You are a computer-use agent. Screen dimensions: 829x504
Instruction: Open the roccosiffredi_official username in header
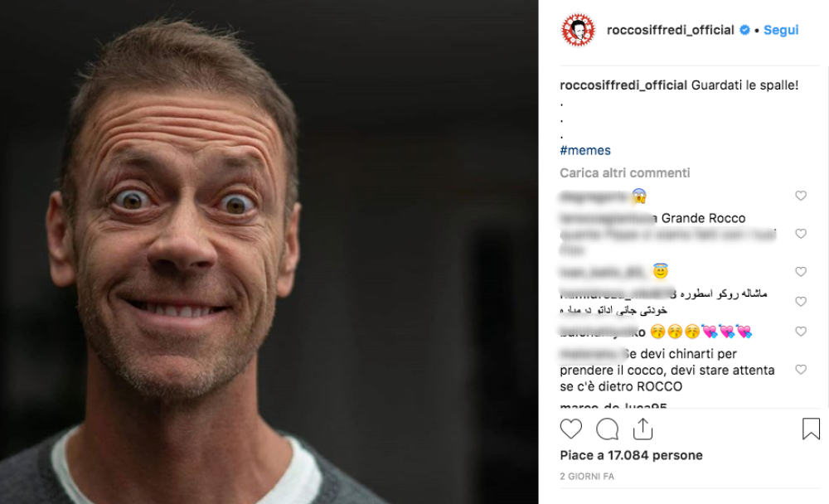[671, 30]
